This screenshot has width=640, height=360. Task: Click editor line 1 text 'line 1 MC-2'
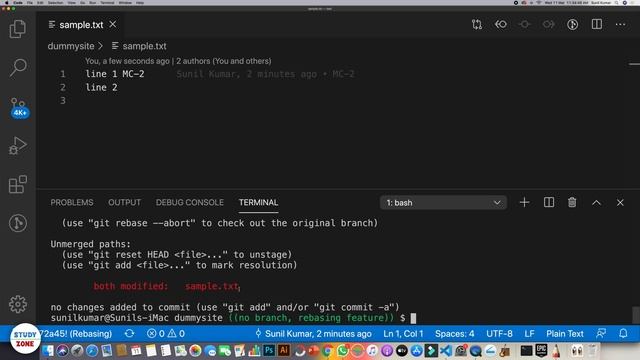(115, 74)
